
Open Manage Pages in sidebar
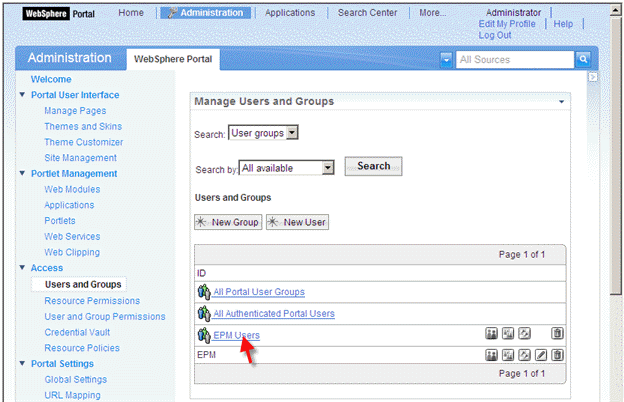[x=75, y=111]
